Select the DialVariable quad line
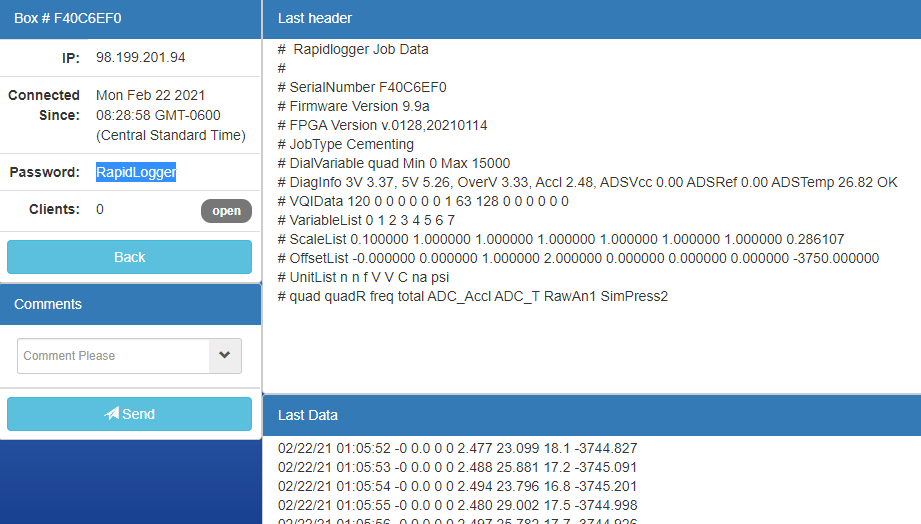The height and width of the screenshot is (524, 921). (394, 163)
